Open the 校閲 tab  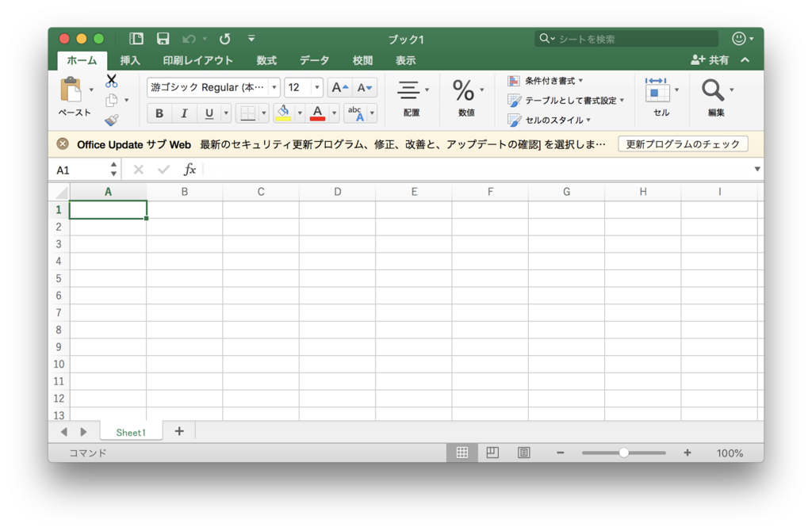click(362, 60)
